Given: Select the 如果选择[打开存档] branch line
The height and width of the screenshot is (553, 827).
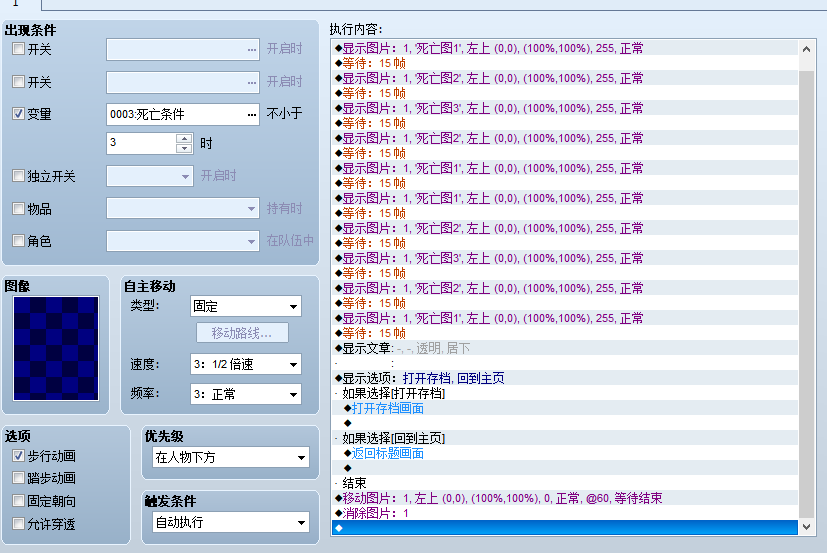Looking at the screenshot, I should coord(564,393).
